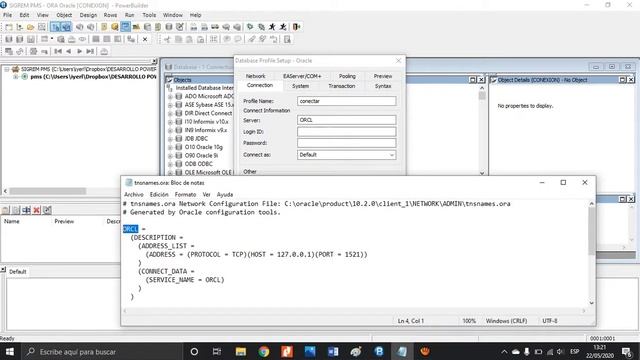640x360 pixels.
Task: Go to next row arrow icon
Action: pos(79,51)
